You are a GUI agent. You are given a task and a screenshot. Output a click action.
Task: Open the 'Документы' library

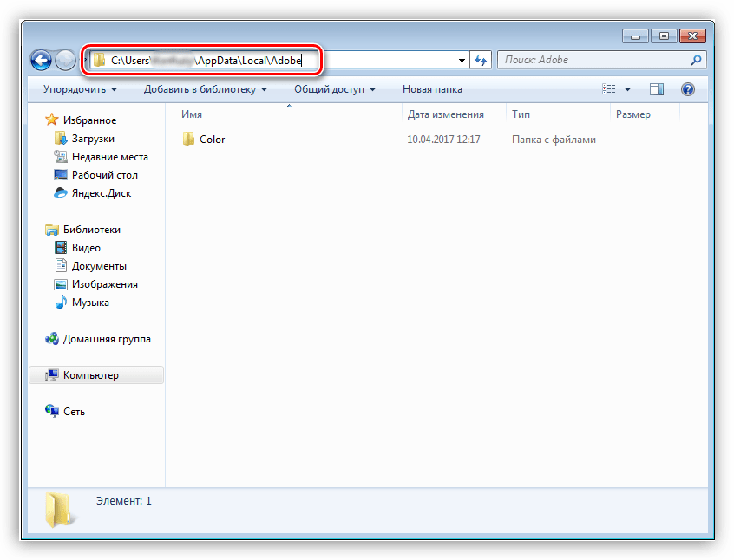[99, 266]
